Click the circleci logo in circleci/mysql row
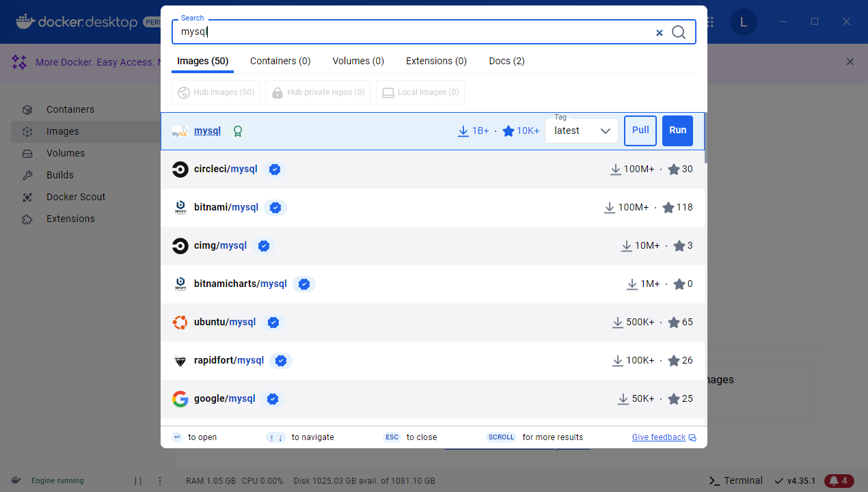This screenshot has width=868, height=492. pyautogui.click(x=180, y=169)
